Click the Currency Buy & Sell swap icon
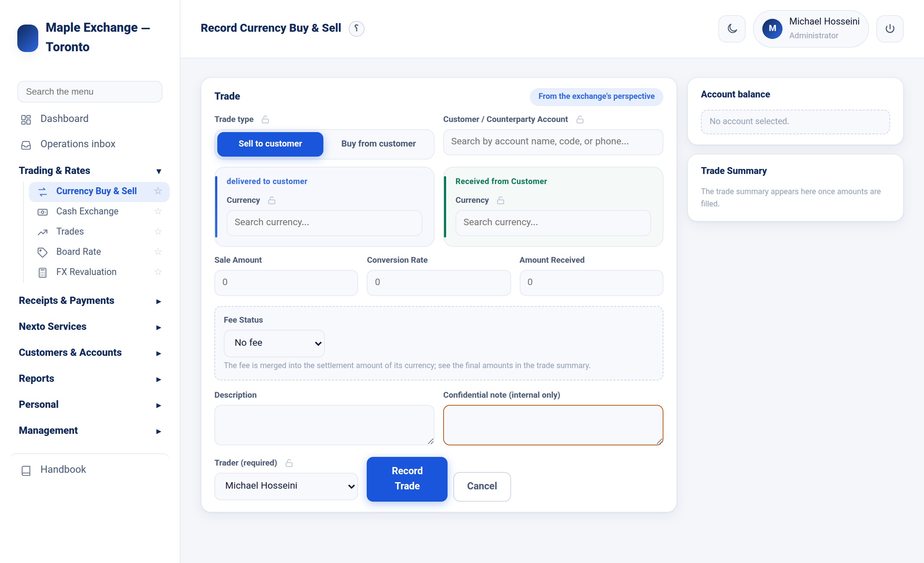 click(x=42, y=192)
